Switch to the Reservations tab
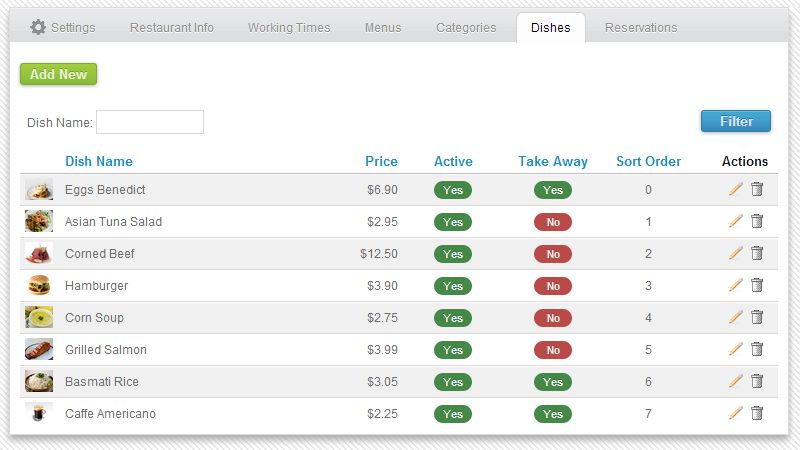800x450 pixels. pyautogui.click(x=641, y=28)
